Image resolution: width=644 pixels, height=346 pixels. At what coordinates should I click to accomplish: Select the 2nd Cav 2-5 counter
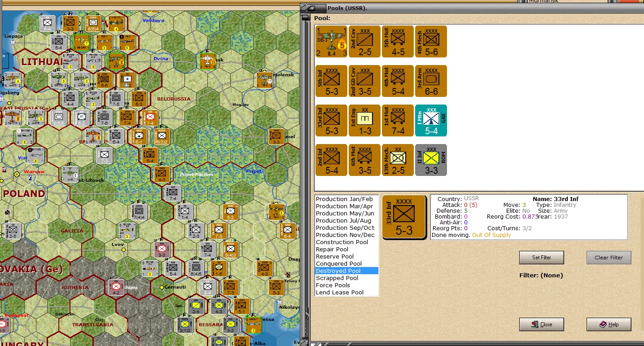click(364, 42)
